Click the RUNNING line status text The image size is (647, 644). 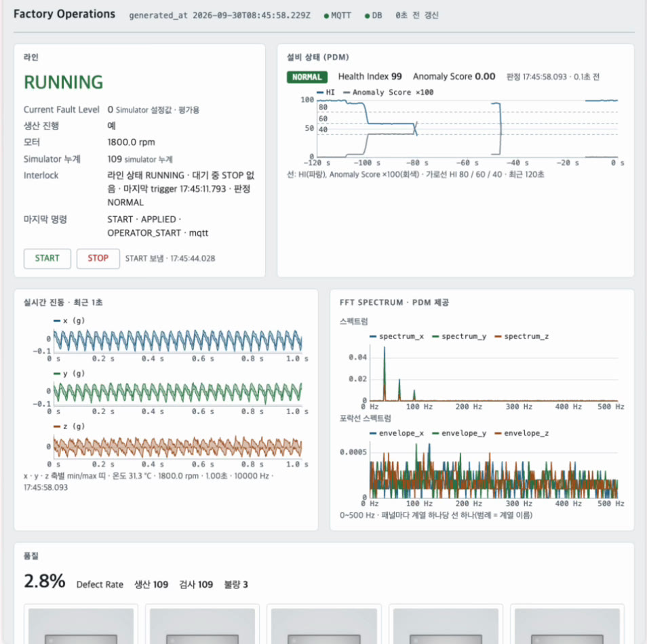(64, 82)
